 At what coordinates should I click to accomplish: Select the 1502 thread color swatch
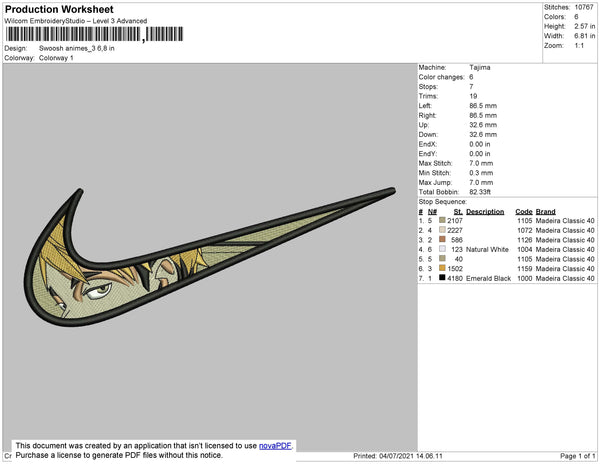[x=442, y=268]
